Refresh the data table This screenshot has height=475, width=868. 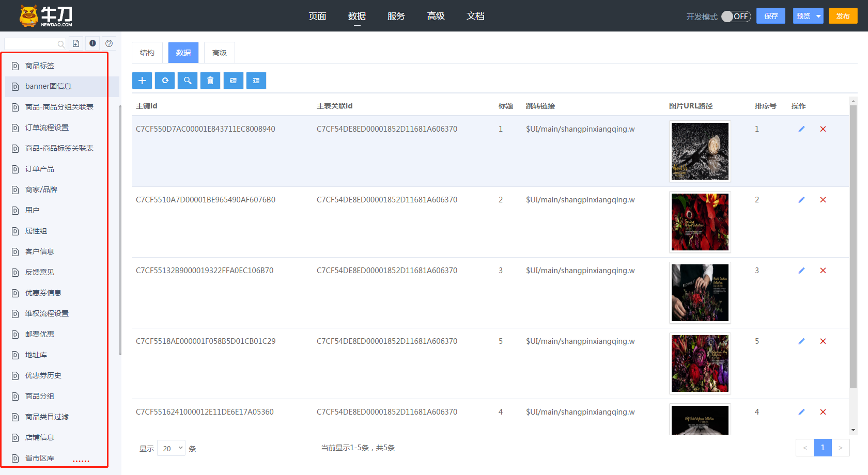pos(165,81)
